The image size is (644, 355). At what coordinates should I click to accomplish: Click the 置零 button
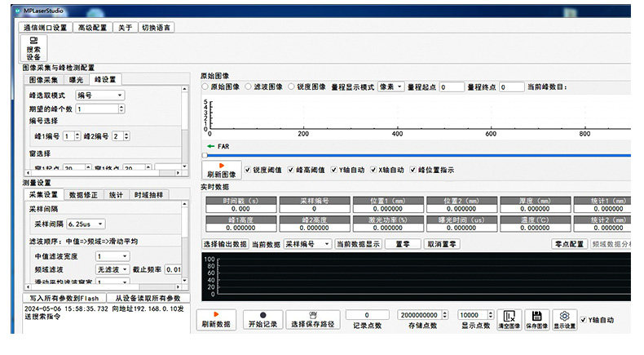[403, 244]
